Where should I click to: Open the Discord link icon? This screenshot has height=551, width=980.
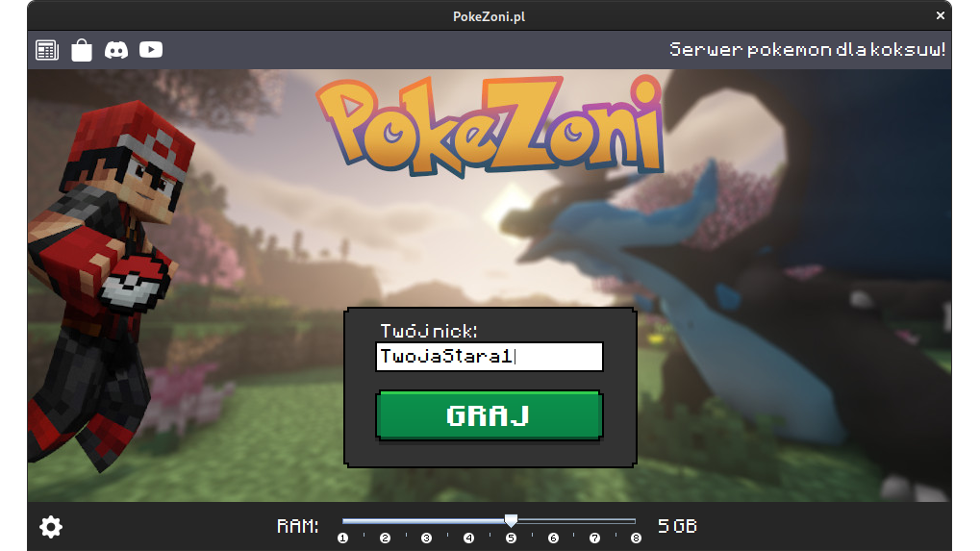(116, 50)
